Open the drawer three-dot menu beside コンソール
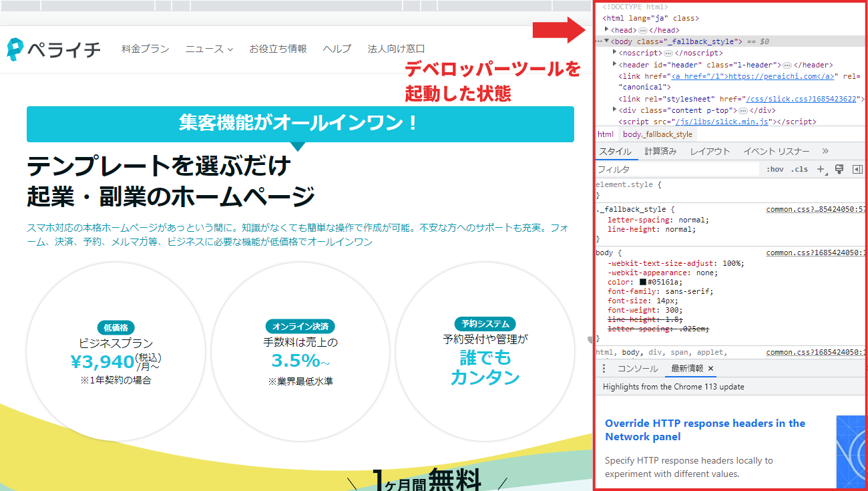 (604, 369)
